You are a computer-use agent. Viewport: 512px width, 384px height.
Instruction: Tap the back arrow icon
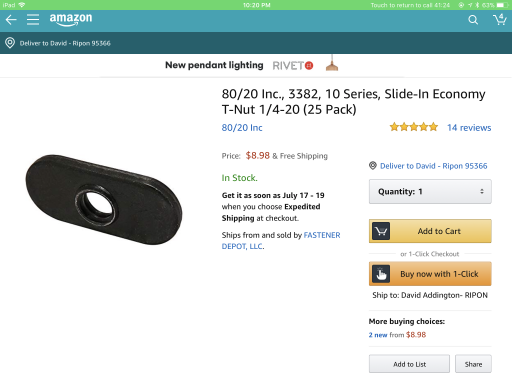point(11,20)
